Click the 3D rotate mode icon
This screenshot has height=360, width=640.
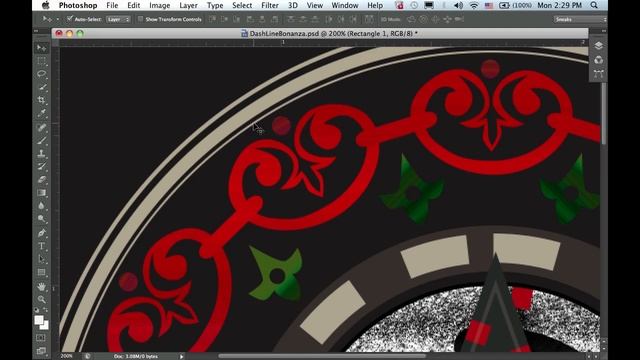pyautogui.click(x=411, y=19)
